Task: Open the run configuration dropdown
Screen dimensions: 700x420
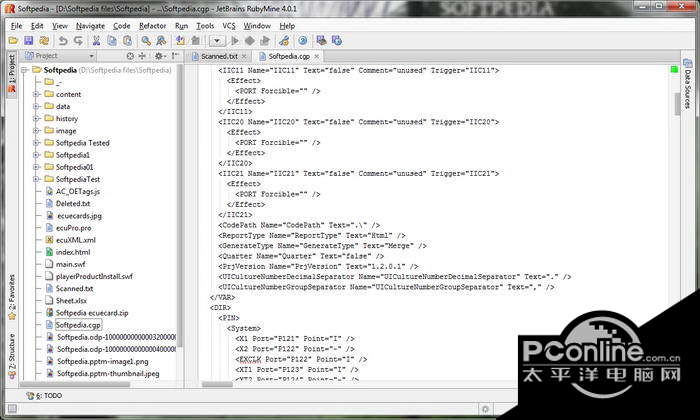Action: point(217,41)
